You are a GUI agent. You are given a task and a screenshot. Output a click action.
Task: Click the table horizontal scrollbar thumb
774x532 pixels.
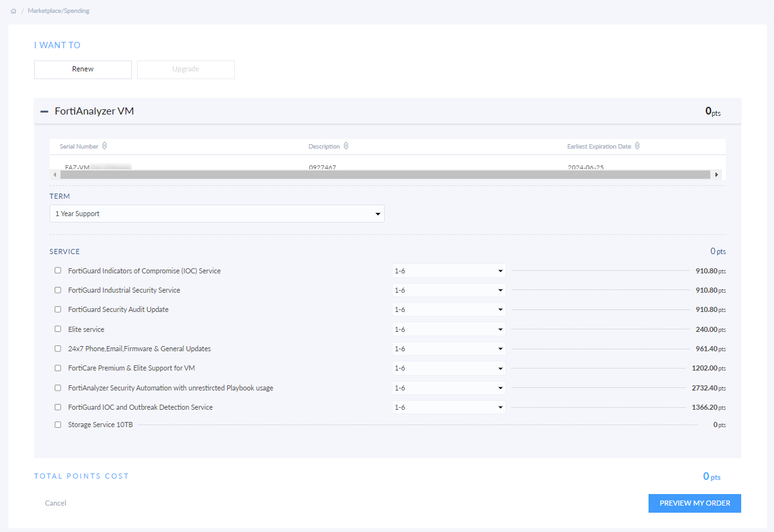(x=385, y=174)
